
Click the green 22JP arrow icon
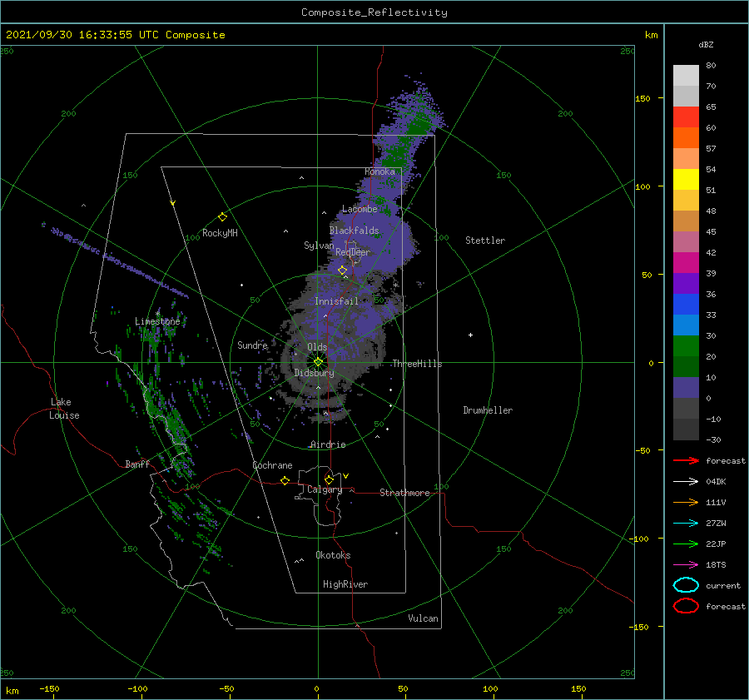pos(686,544)
